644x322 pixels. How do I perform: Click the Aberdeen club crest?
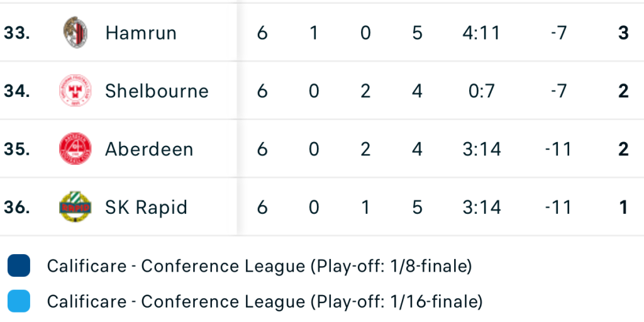[75, 149]
